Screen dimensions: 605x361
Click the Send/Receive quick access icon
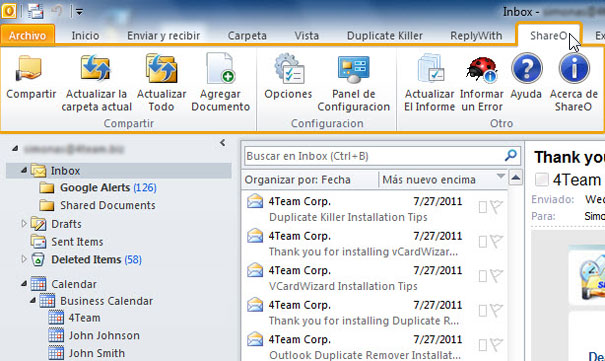35,12
